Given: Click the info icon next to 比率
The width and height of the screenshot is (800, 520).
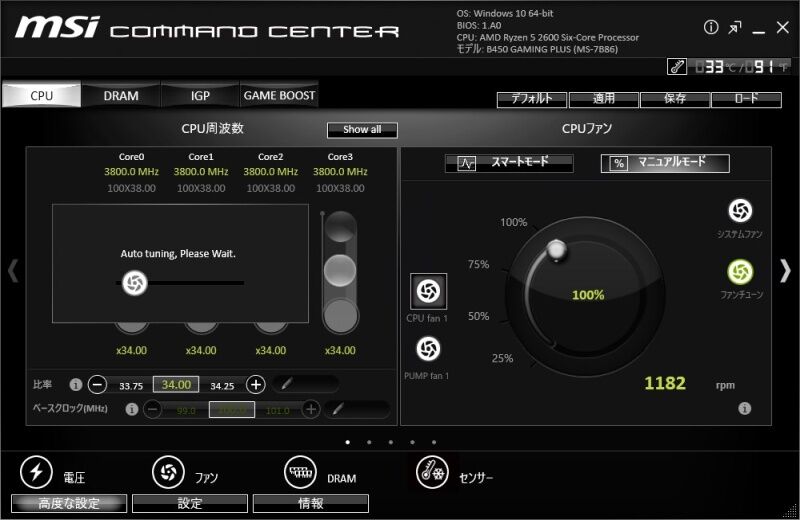Looking at the screenshot, I should 76,385.
